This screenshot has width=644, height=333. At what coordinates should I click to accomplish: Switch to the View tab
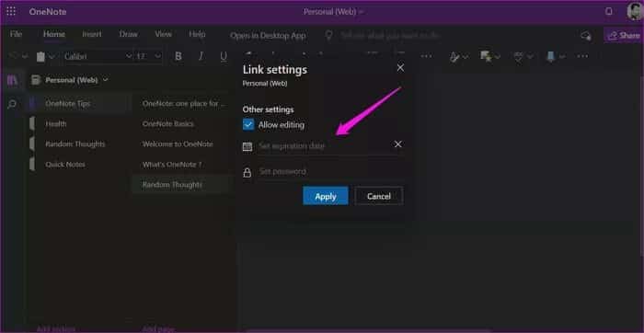tap(164, 34)
